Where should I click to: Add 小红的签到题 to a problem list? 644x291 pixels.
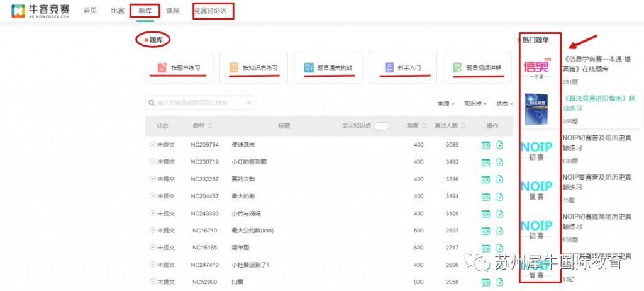point(500,162)
